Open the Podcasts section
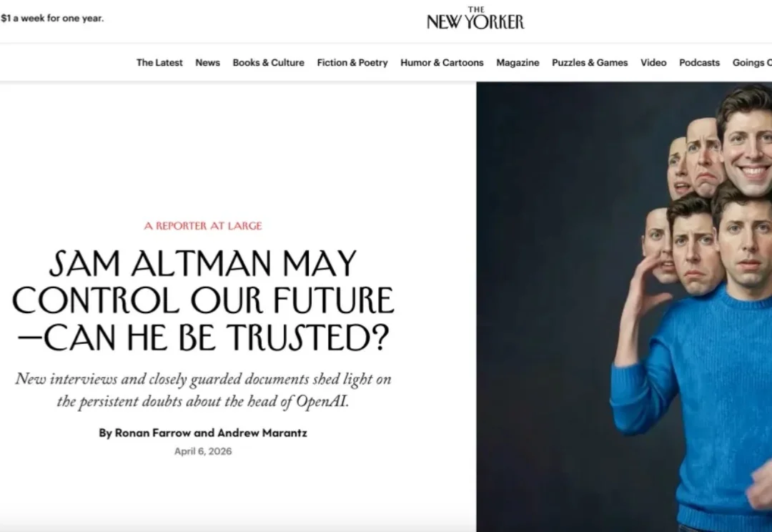 pos(699,62)
